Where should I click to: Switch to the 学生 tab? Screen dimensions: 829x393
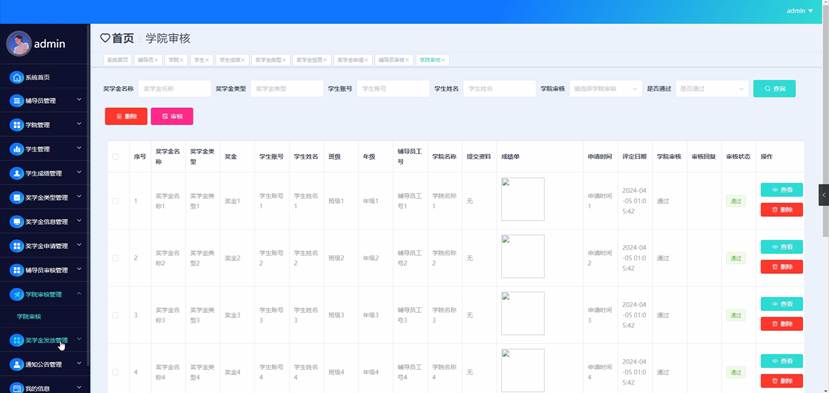(201, 60)
